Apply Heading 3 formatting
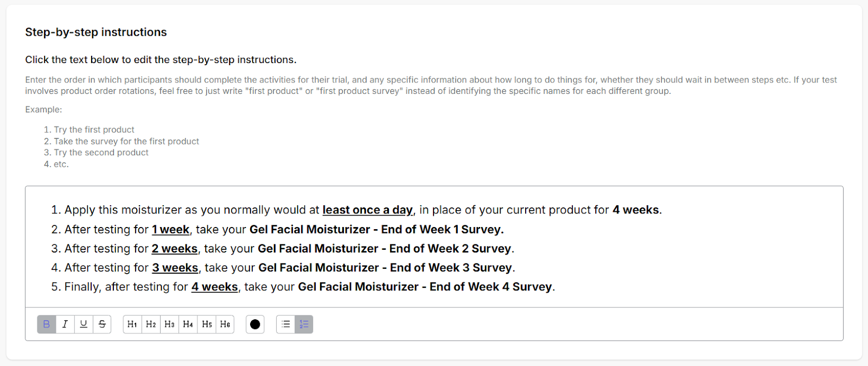 [x=169, y=324]
